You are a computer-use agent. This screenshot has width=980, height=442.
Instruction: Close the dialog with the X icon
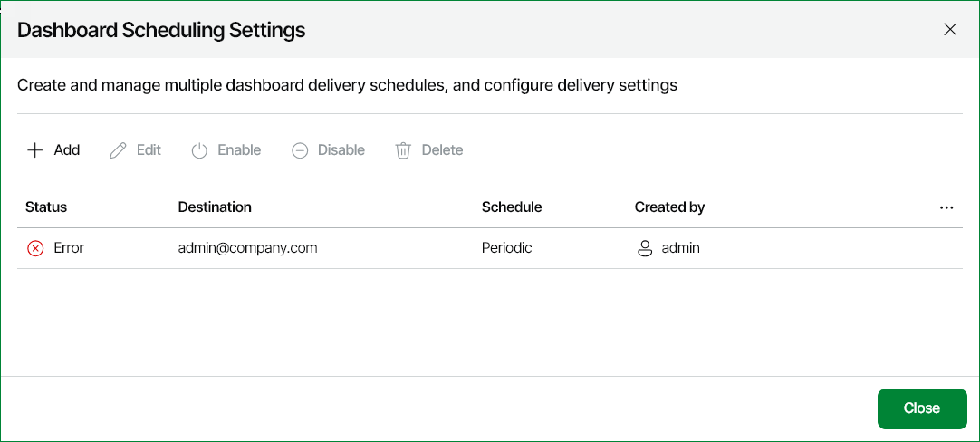[x=950, y=29]
